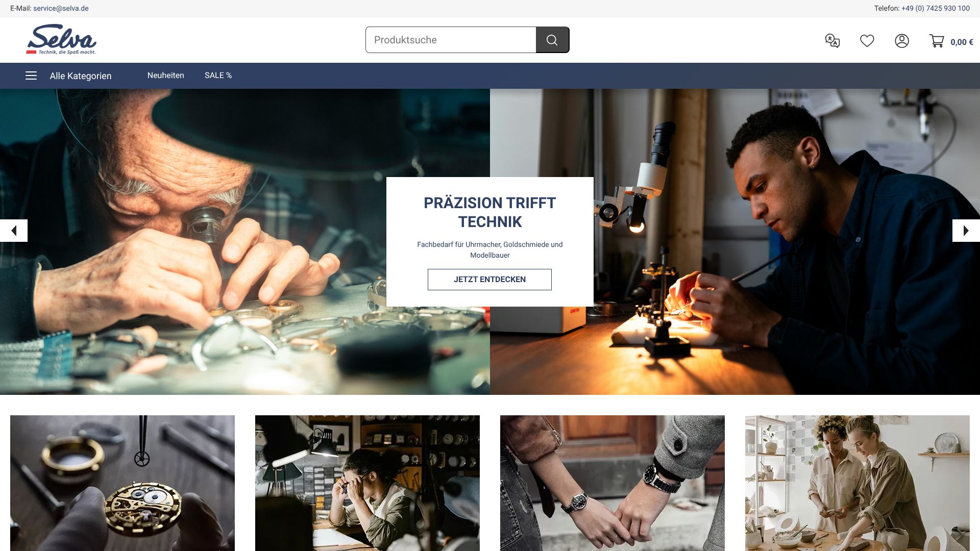Expand Alle Kategorien menu
980x551 pixels.
pos(81,76)
